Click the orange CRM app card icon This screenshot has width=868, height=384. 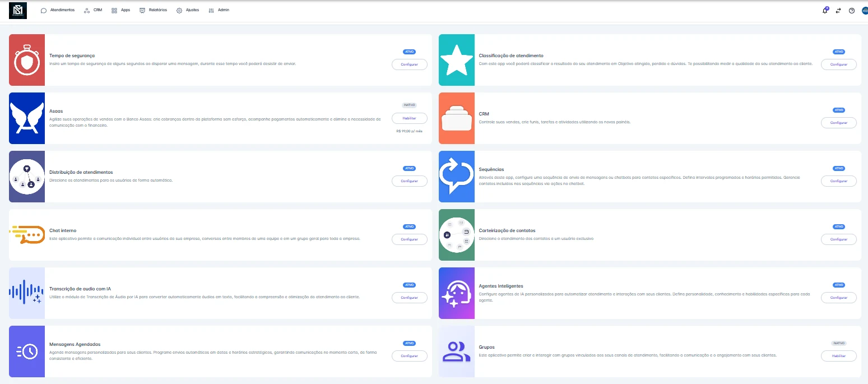[457, 118]
